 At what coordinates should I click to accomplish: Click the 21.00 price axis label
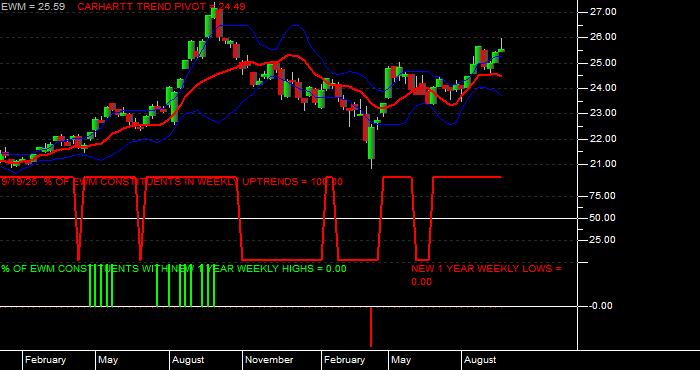(604, 165)
